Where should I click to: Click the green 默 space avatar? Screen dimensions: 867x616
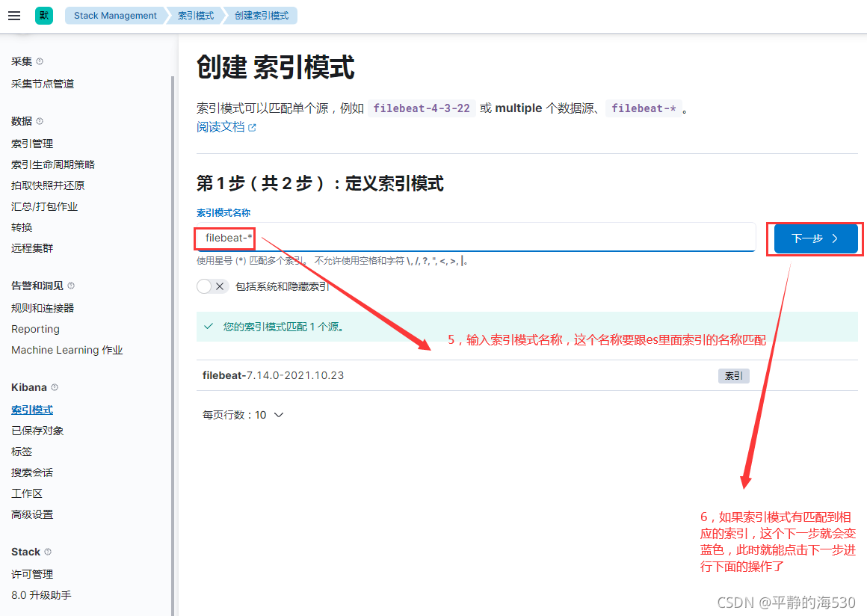[x=43, y=15]
